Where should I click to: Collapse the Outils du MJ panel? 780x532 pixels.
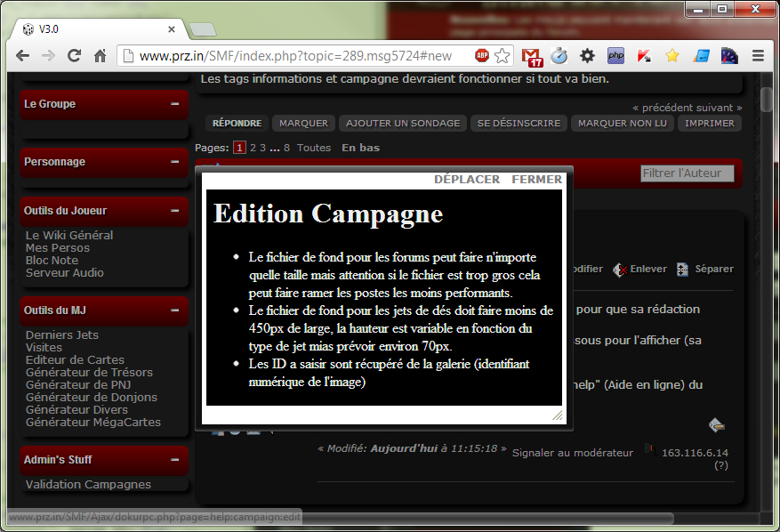coord(174,310)
